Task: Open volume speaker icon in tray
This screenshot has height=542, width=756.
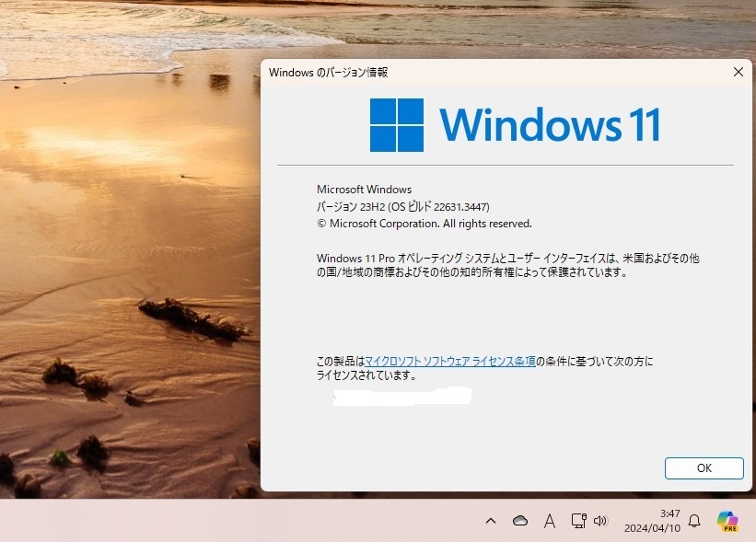Action: [x=600, y=521]
